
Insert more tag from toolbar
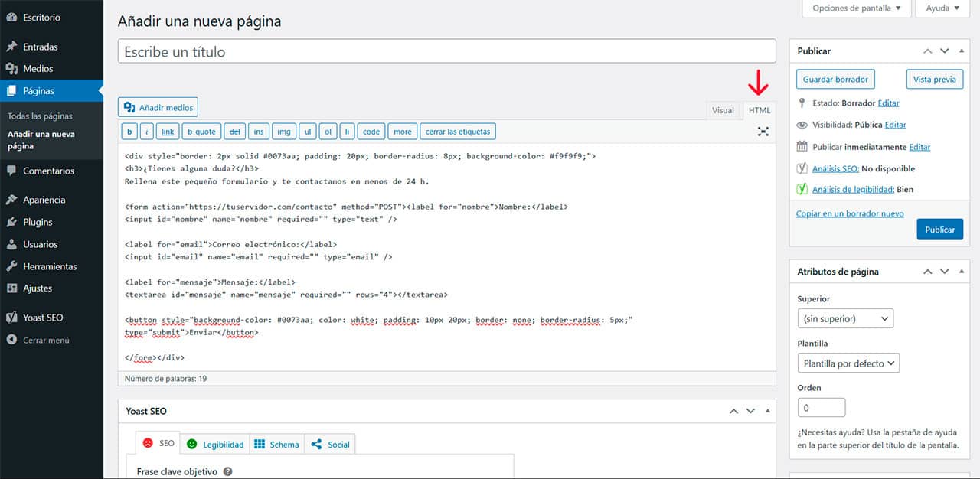(403, 132)
